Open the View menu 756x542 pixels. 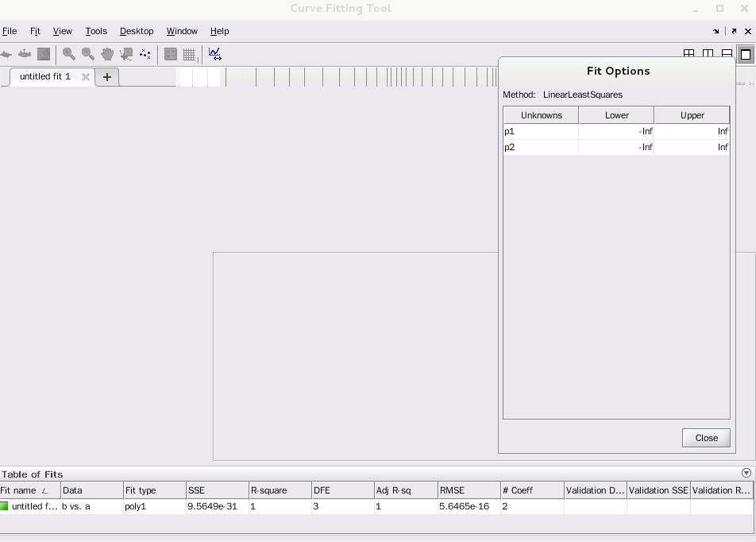coord(63,31)
